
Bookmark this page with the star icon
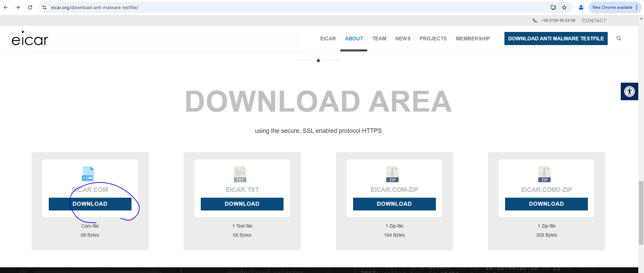click(x=564, y=7)
